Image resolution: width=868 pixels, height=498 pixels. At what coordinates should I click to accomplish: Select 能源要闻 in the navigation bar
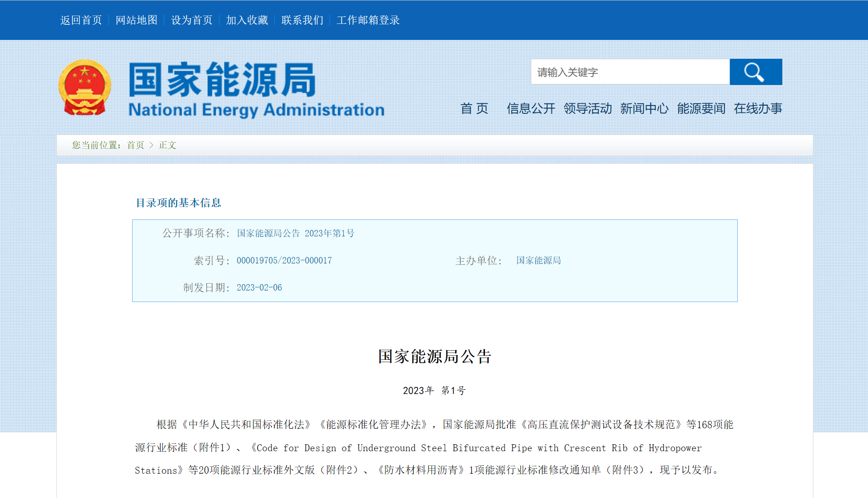tap(701, 109)
